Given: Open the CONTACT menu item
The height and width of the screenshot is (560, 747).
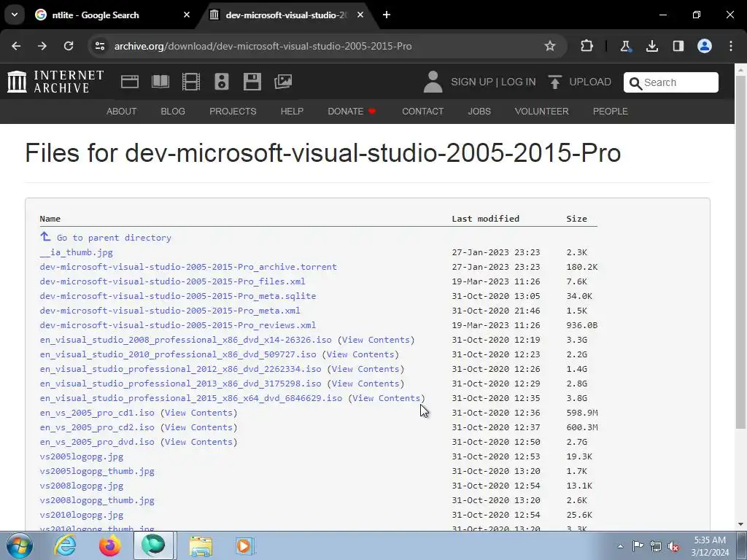Looking at the screenshot, I should [422, 111].
